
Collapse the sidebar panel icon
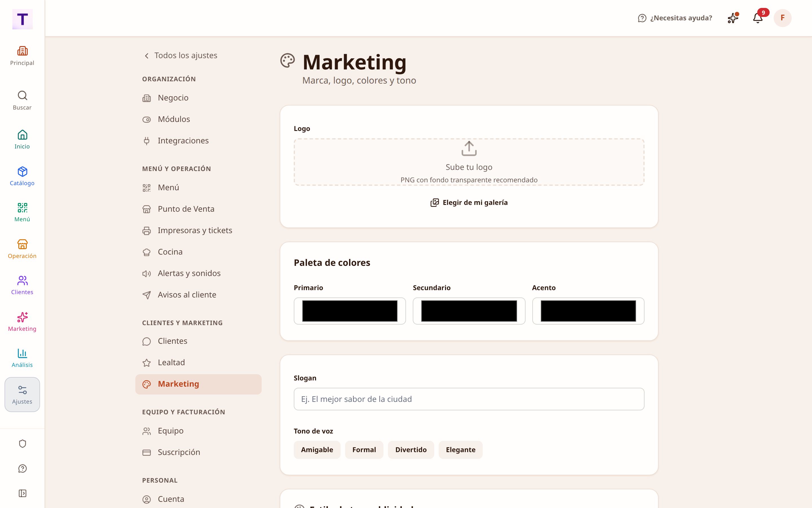tap(23, 493)
